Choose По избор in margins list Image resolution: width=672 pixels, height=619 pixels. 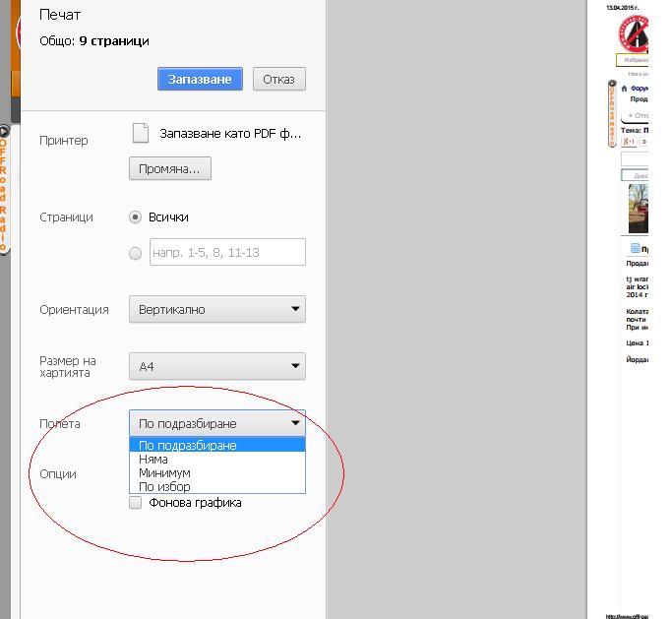tap(216, 486)
